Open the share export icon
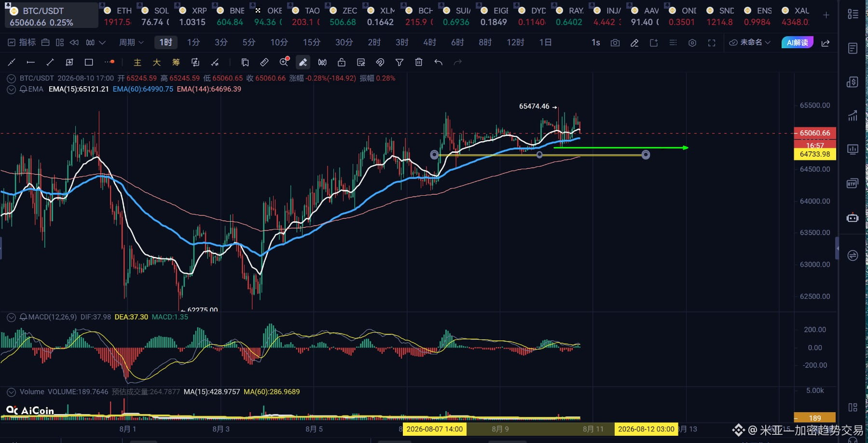Image resolution: width=868 pixels, height=443 pixels. coord(826,43)
